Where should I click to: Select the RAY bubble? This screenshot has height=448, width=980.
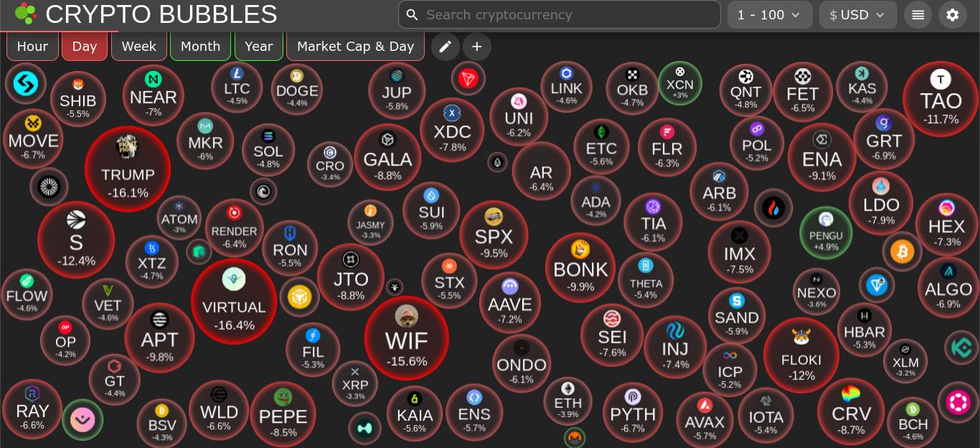32,409
